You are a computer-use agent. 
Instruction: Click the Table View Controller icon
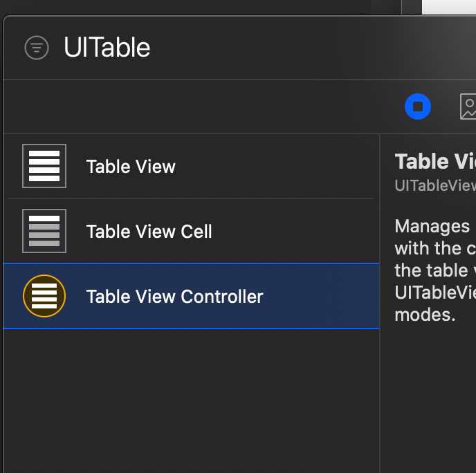(44, 296)
